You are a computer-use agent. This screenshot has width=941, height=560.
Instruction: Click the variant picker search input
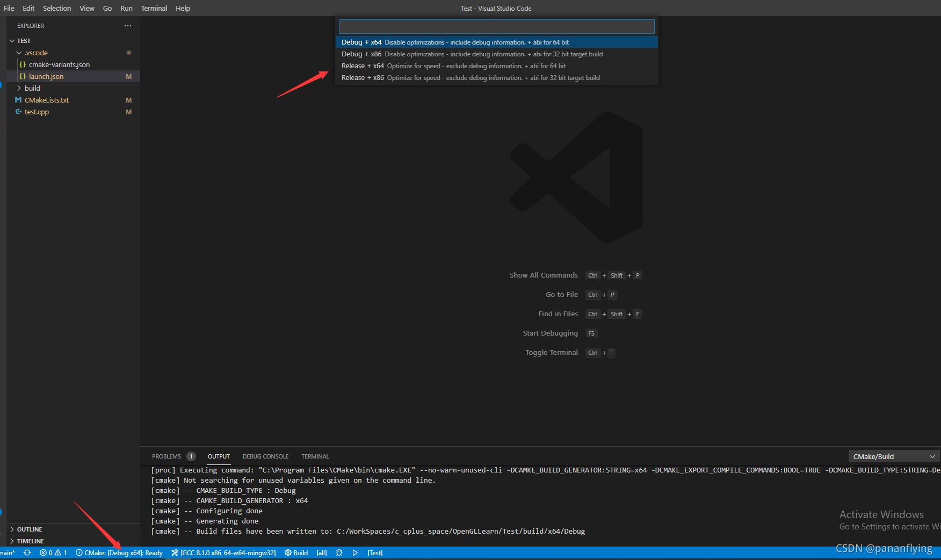point(497,26)
